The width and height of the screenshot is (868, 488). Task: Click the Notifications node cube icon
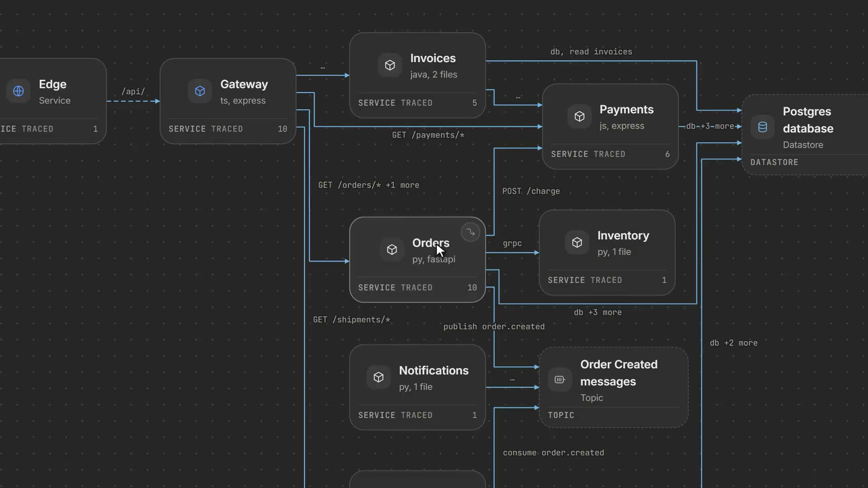click(378, 377)
